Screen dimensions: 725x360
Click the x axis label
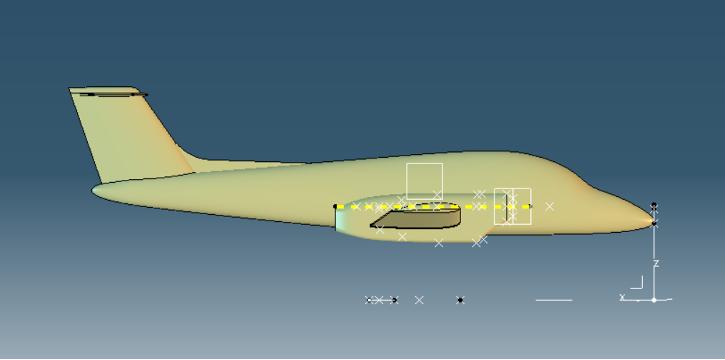coord(622,297)
